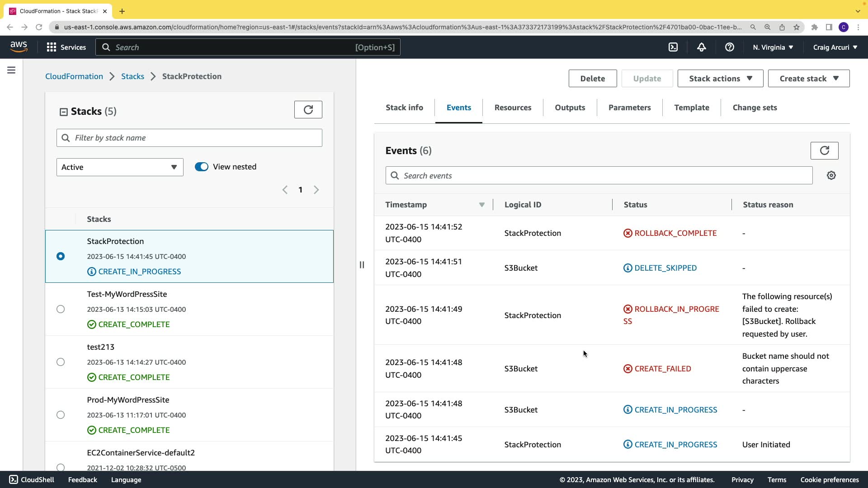Go to Stacks breadcrumb link
The image size is (868, 488).
(x=132, y=76)
